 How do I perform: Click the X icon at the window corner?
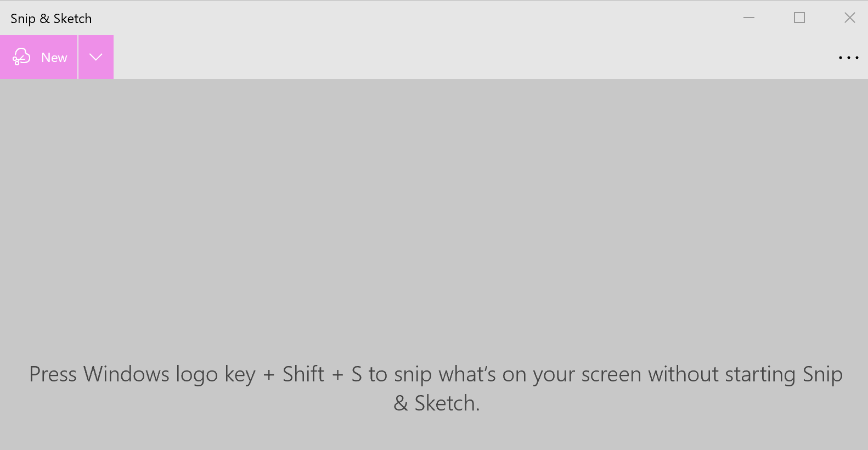[849, 18]
